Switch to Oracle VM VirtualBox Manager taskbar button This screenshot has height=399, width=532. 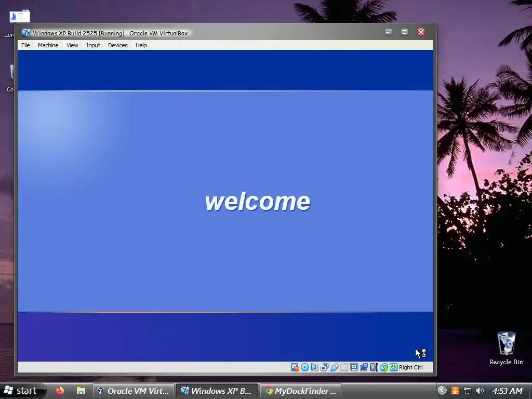tap(134, 391)
